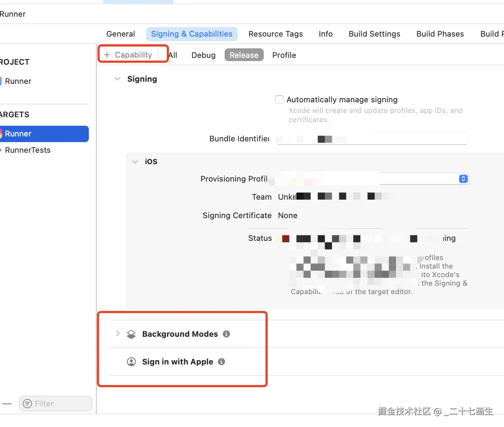Click the red error status icon
This screenshot has height=427, width=504.
coord(285,238)
